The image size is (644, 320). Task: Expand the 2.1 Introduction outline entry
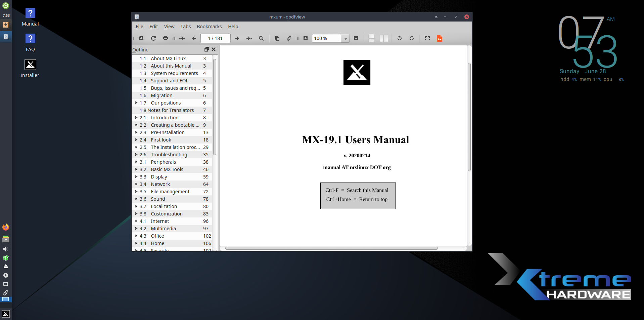coord(136,118)
